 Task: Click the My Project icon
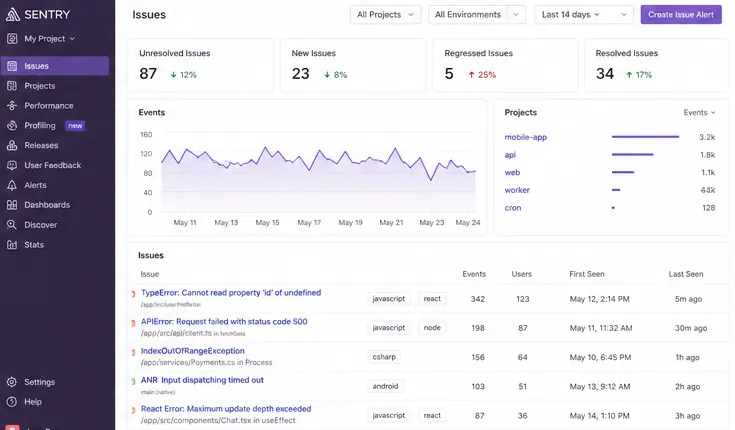12,38
